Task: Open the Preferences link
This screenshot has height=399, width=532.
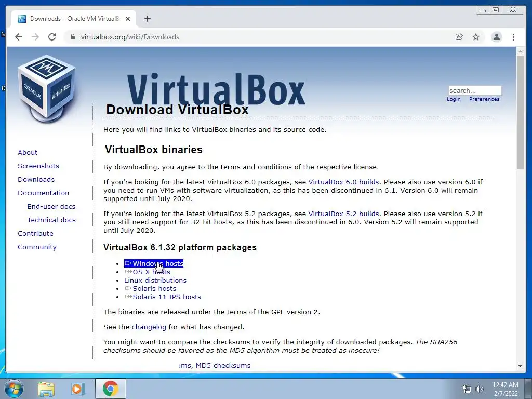Action: (484, 99)
